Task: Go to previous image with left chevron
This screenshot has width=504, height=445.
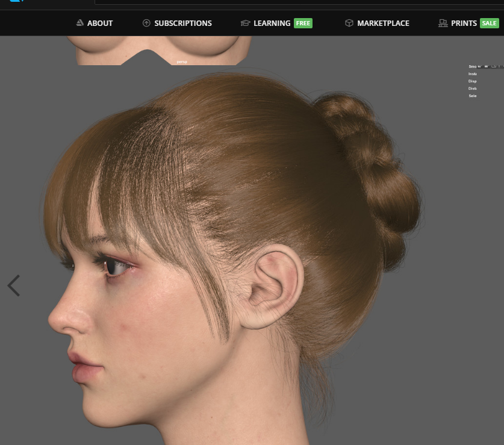Action: tap(14, 285)
